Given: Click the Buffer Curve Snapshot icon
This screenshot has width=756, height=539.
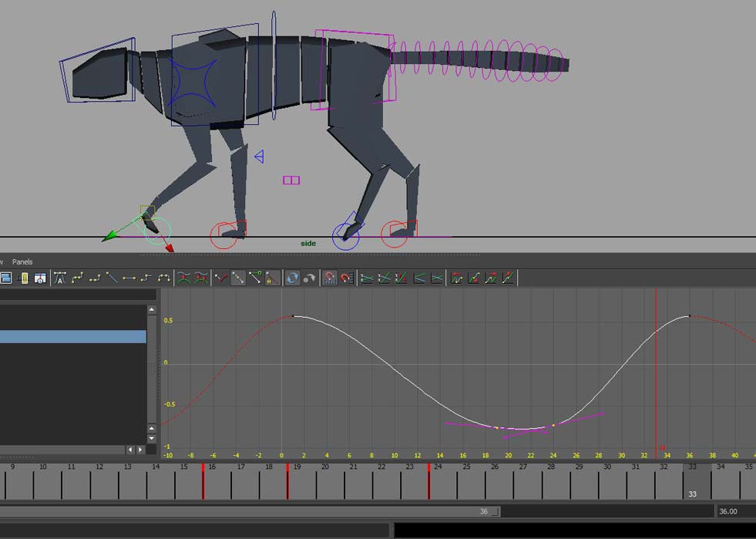Looking at the screenshot, I should click(x=183, y=278).
